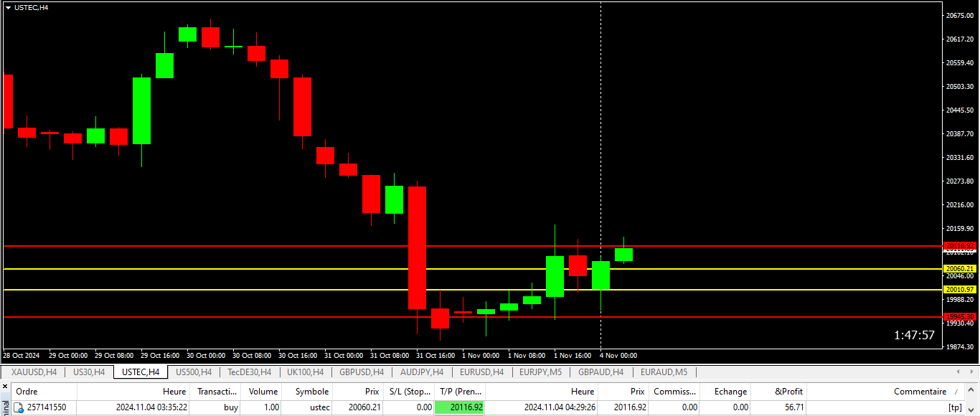980x416 pixels.
Task: Click the order document icon beside 257141550
Action: [x=19, y=408]
